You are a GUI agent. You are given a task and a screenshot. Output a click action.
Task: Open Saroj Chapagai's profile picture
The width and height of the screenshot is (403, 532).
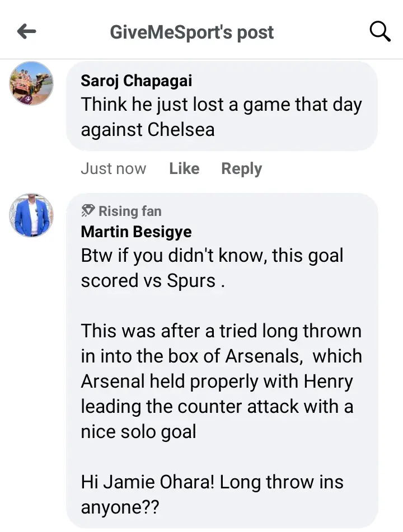click(31, 83)
